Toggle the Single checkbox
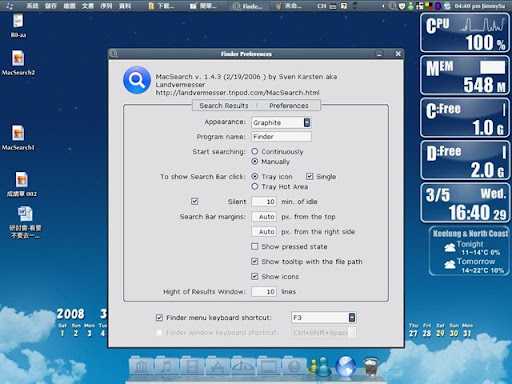Image resolution: width=512 pixels, height=384 pixels. [310, 176]
